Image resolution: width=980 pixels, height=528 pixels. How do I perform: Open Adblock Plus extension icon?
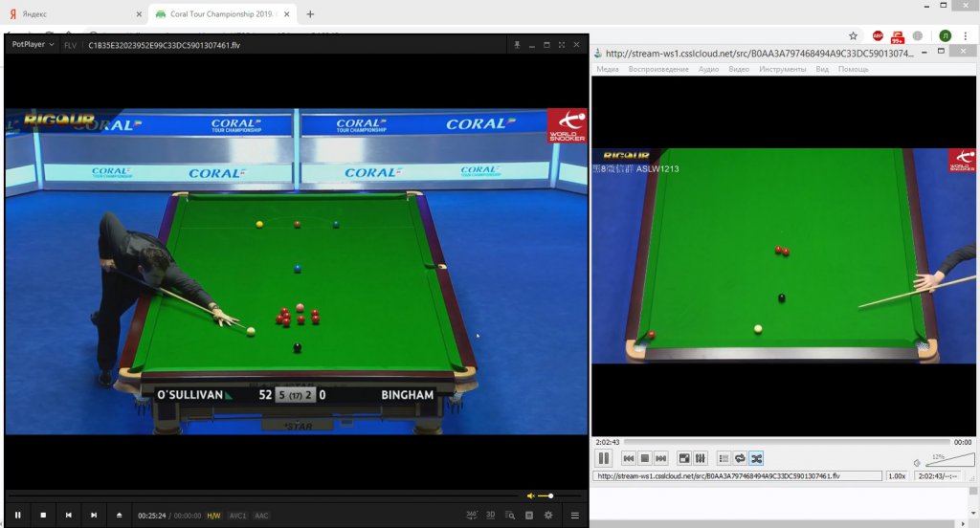coord(878,35)
